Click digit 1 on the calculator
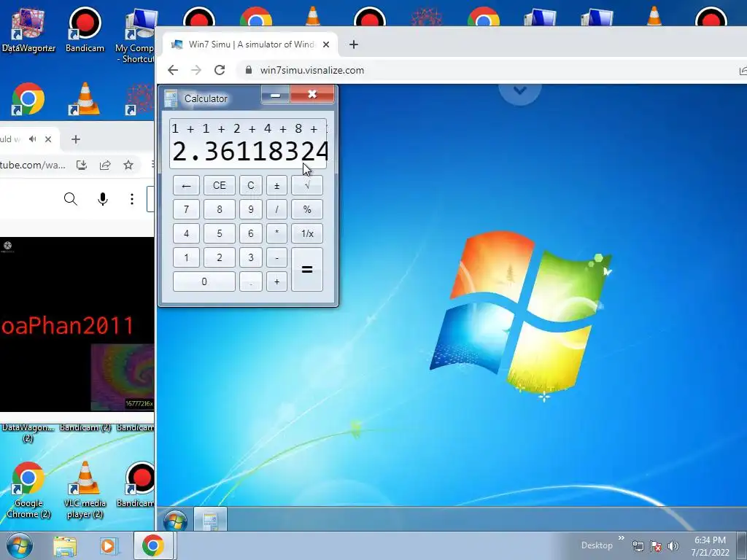This screenshot has height=560, width=747. tap(186, 257)
